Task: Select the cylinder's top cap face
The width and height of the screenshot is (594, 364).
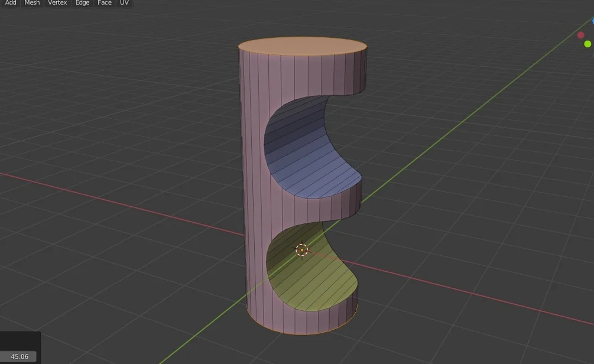Action: pos(302,47)
